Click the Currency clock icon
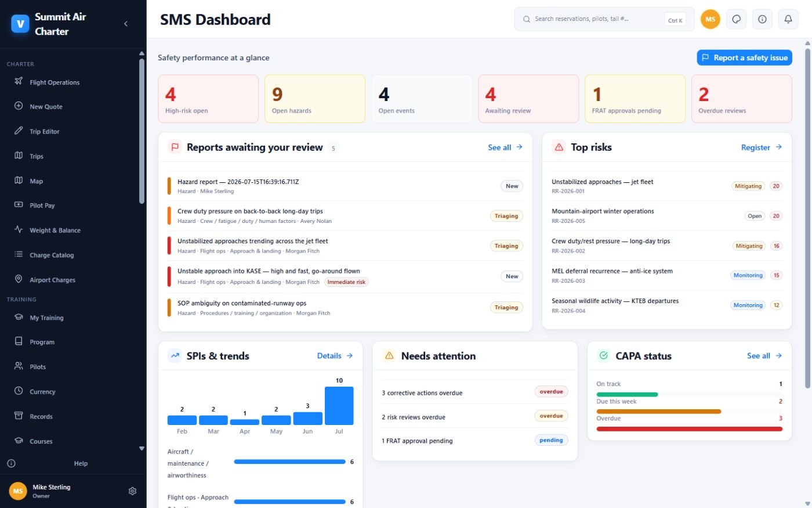The width and height of the screenshot is (812, 508). (x=19, y=391)
